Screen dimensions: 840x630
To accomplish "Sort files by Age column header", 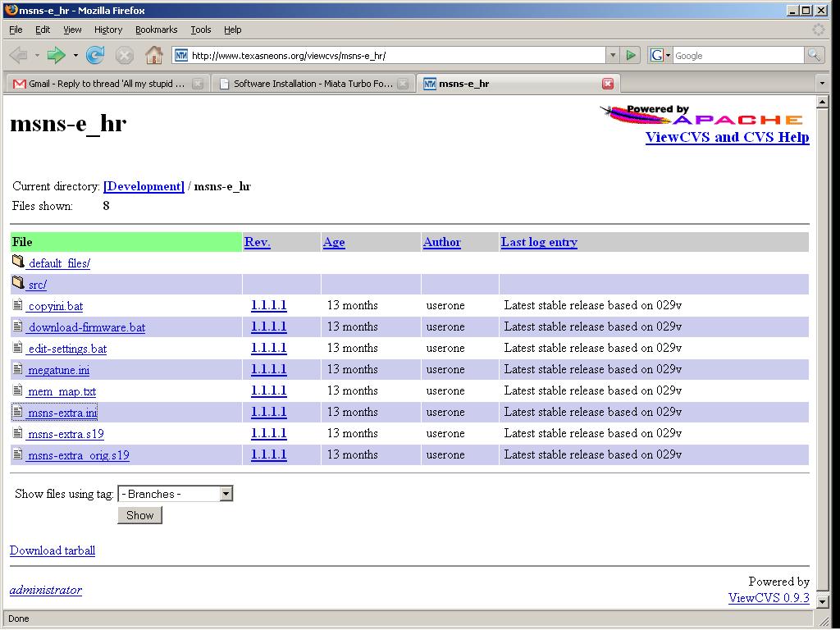I will [x=334, y=242].
